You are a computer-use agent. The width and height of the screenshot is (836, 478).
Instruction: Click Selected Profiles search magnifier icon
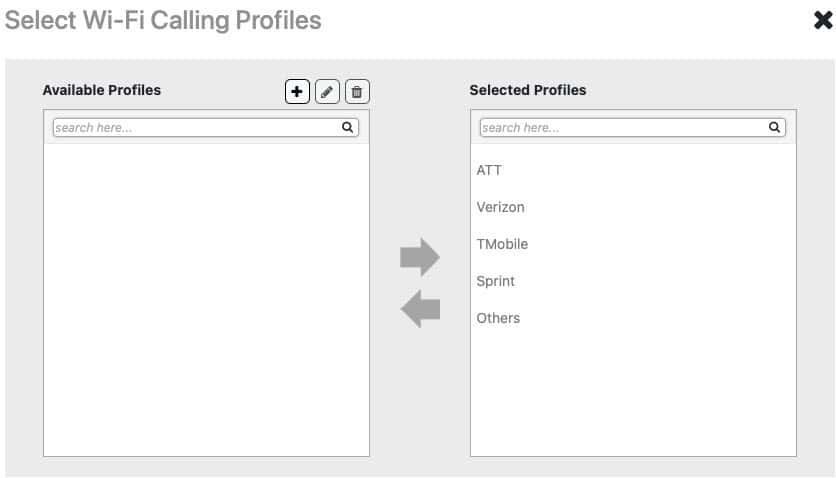point(774,127)
